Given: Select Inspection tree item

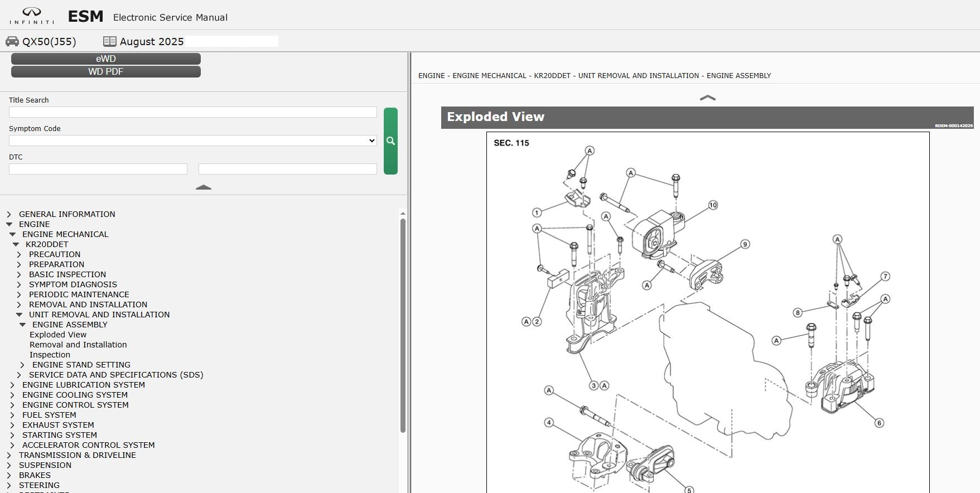Looking at the screenshot, I should pos(50,355).
